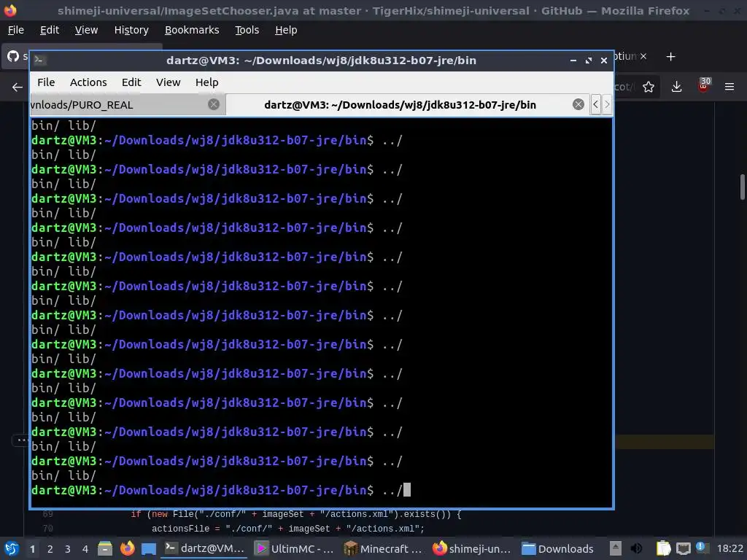Click line number 69 in GitHub code
The height and width of the screenshot is (560, 747).
(47, 514)
